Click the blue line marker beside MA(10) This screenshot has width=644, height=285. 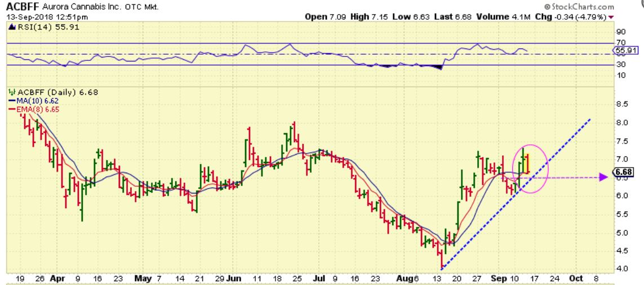coord(11,102)
